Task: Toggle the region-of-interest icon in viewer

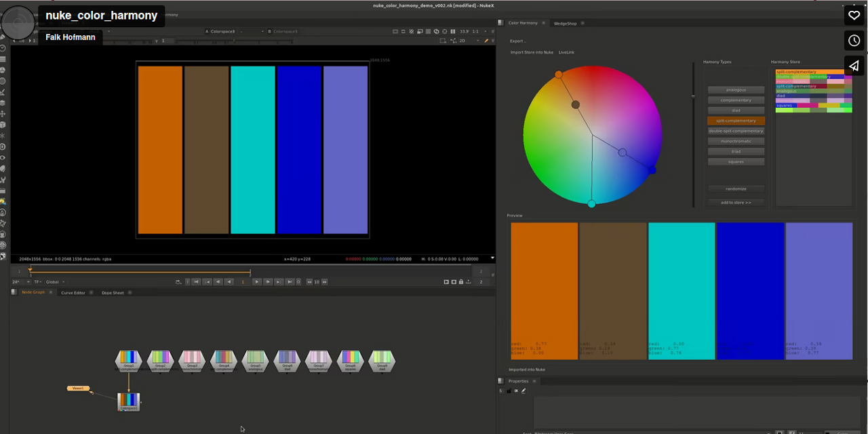Action: (x=443, y=41)
